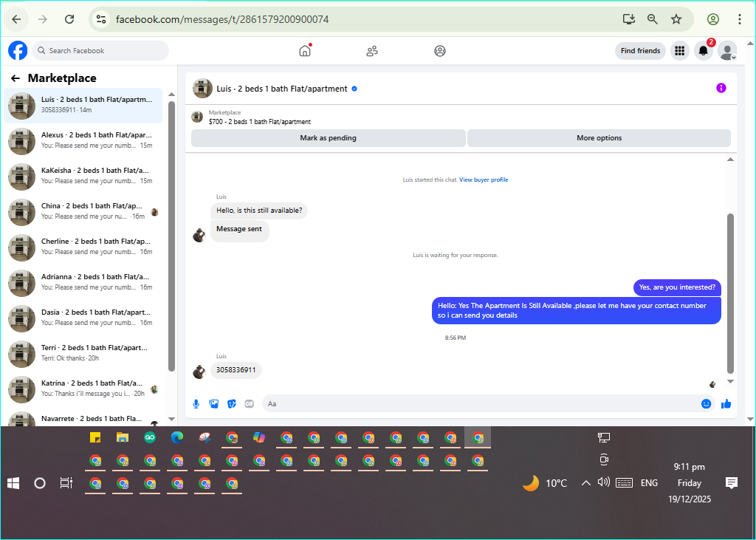This screenshot has width=756, height=540.
Task: Leave Marketplace inbox using the back arrow
Action: tap(16, 78)
